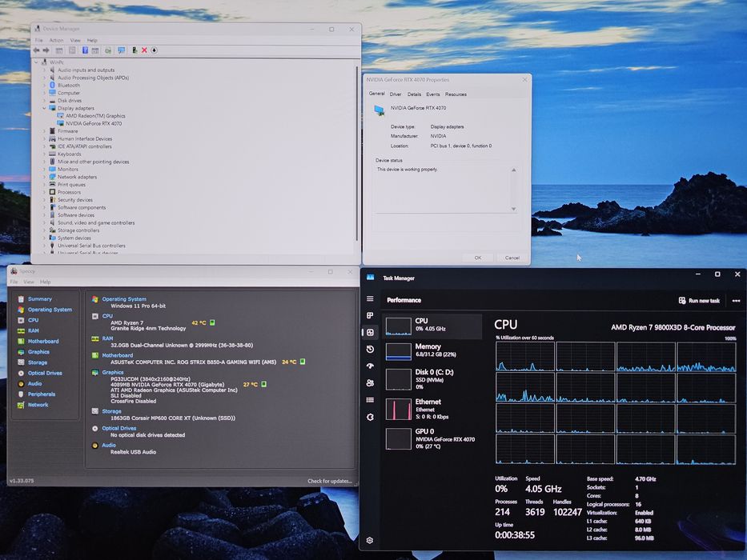This screenshot has height=560, width=747.
Task: Click Run new task in Task Manager
Action: tap(699, 301)
